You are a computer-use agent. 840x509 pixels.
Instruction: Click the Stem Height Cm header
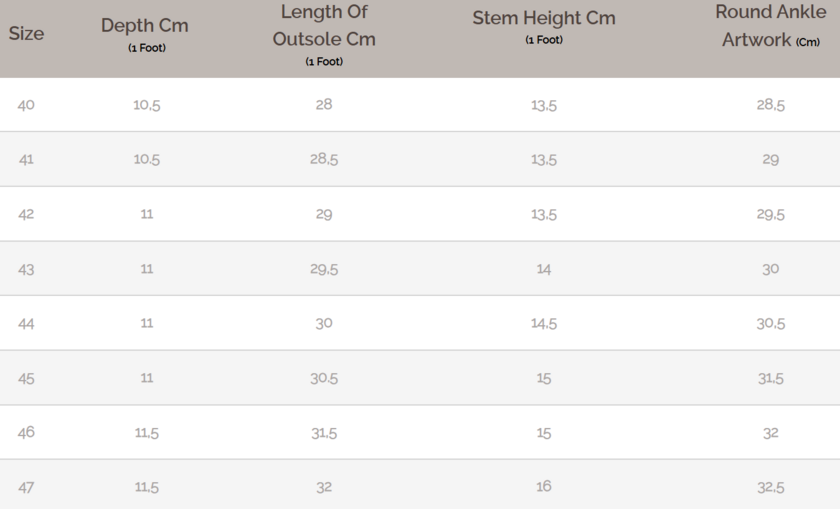[x=544, y=19]
